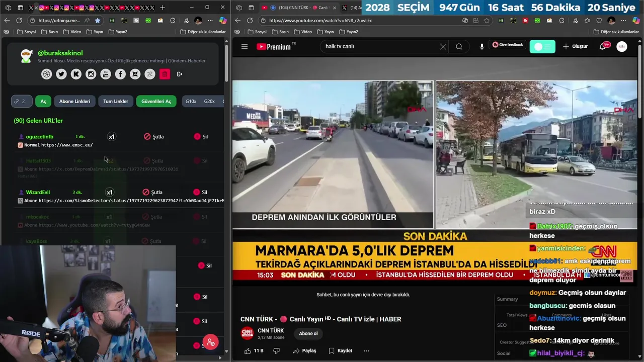Viewport: 644px width, 362px height.
Task: Click Give feedback button in YouTube header
Action: tap(508, 45)
